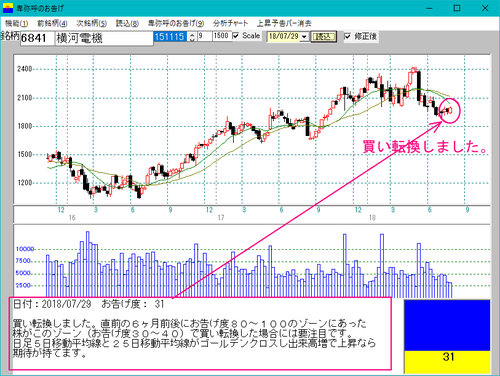Click the 18 year label under chart
The width and height of the screenshot is (500, 376).
372,218
